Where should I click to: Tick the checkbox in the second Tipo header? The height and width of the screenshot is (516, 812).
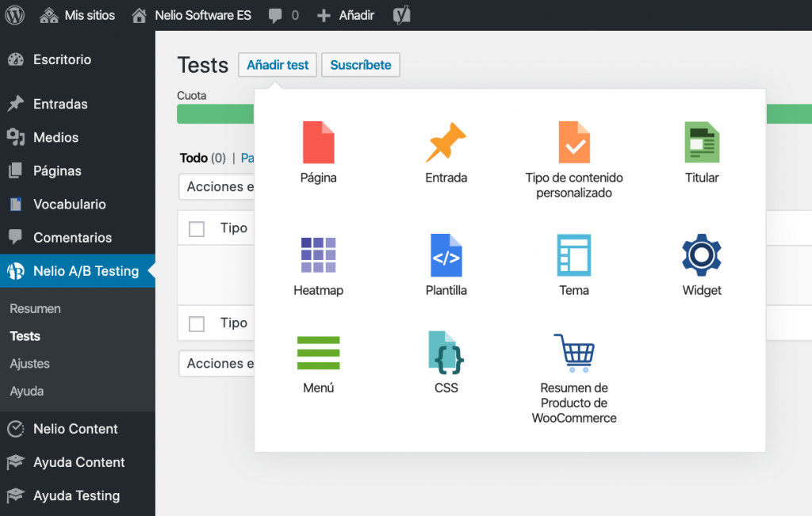(x=197, y=323)
